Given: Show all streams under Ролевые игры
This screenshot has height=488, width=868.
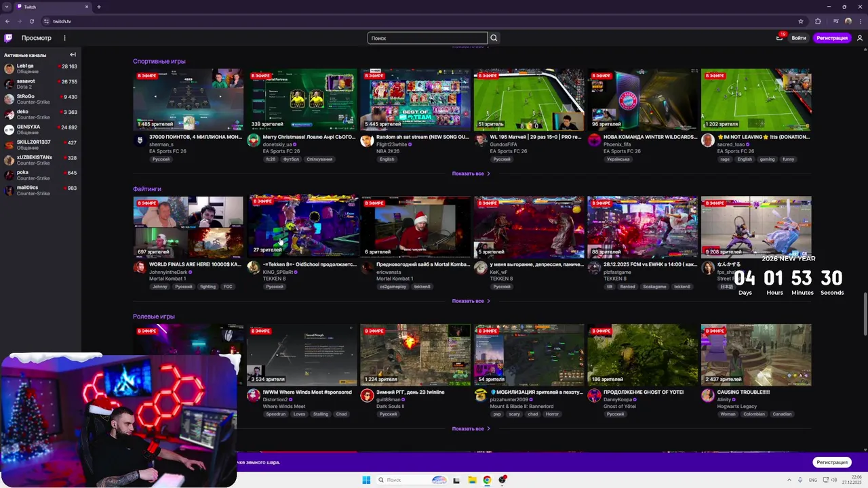Looking at the screenshot, I should point(471,428).
